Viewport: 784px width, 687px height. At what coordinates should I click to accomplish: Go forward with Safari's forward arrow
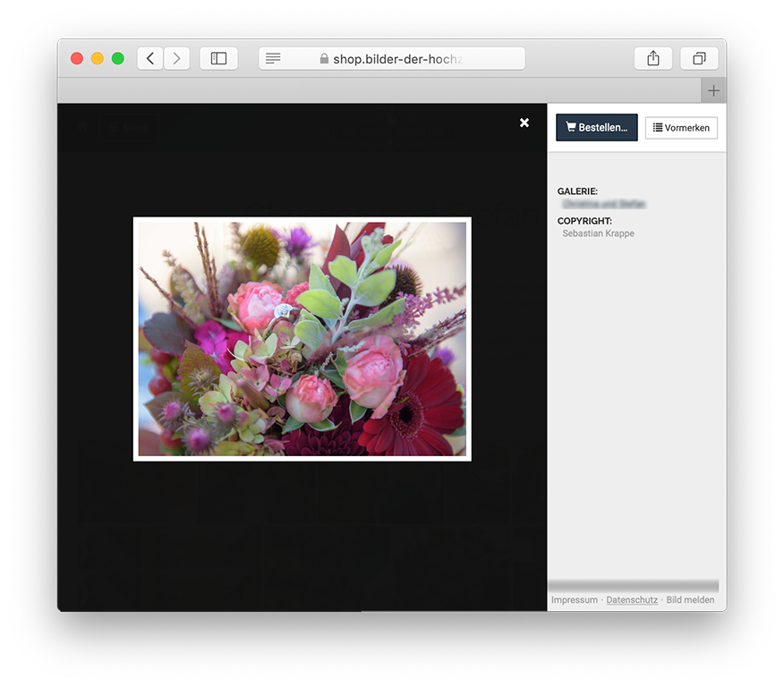pos(176,59)
